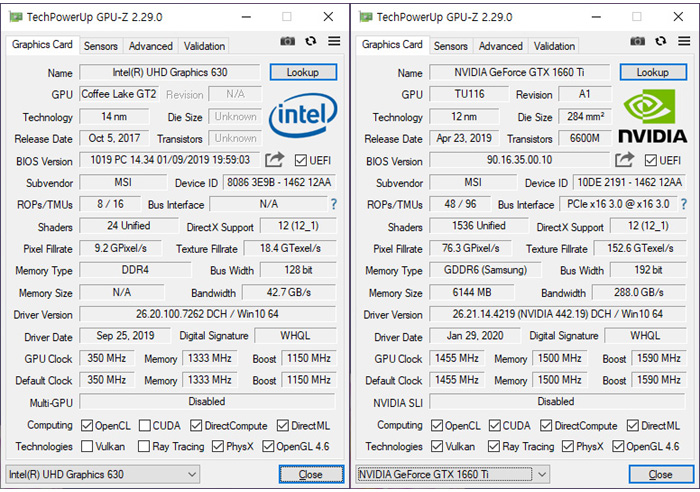This screenshot has height=492, width=700.
Task: Click Driver Date value Jan 29, 2020
Action: pyautogui.click(x=475, y=336)
